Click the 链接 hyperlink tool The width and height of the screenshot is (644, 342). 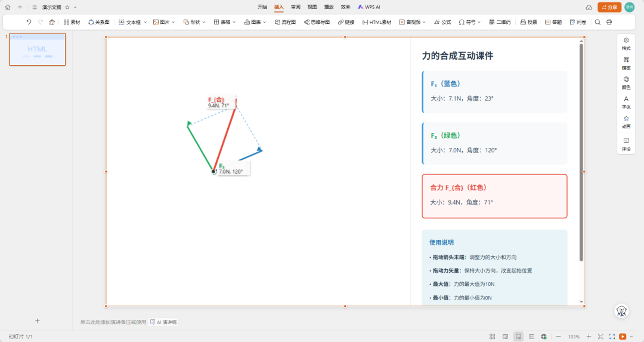[x=346, y=22]
